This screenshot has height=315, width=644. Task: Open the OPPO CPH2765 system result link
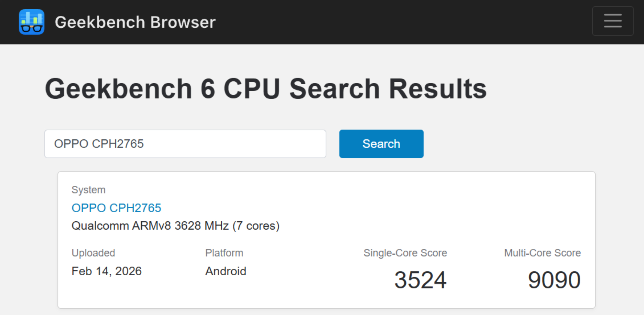pos(116,208)
